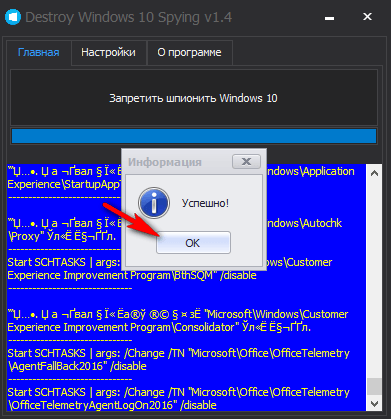Close the Информация dialog with X
Screen dimensions: 391x419
246,162
